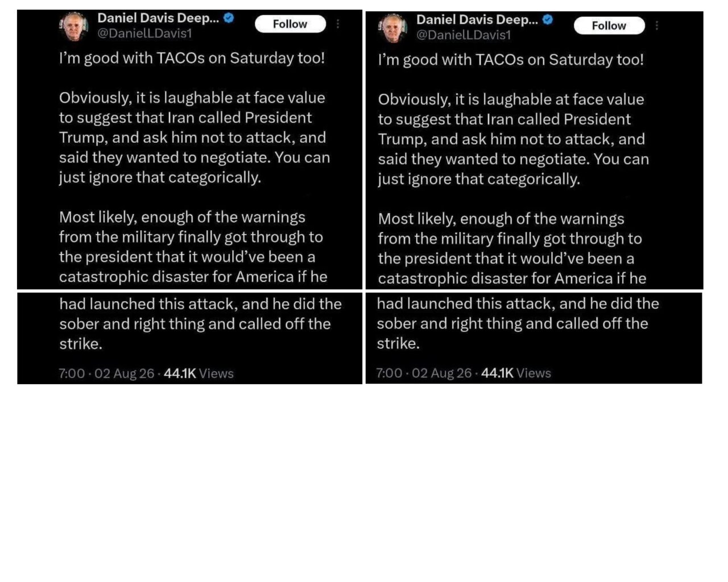The image size is (728, 582).
Task: Click the blue verified badge in right tweet
Action: coord(548,20)
